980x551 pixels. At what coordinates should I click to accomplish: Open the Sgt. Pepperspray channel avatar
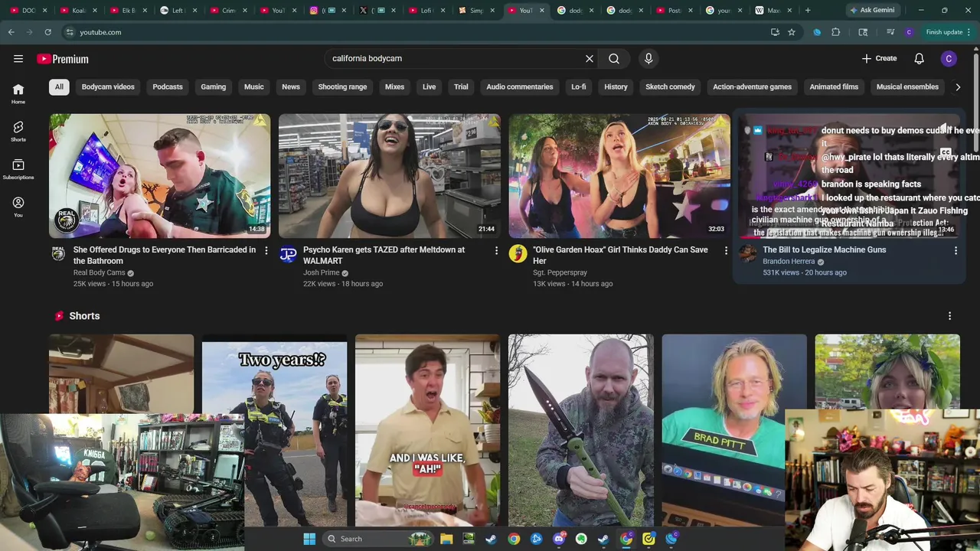click(x=518, y=254)
